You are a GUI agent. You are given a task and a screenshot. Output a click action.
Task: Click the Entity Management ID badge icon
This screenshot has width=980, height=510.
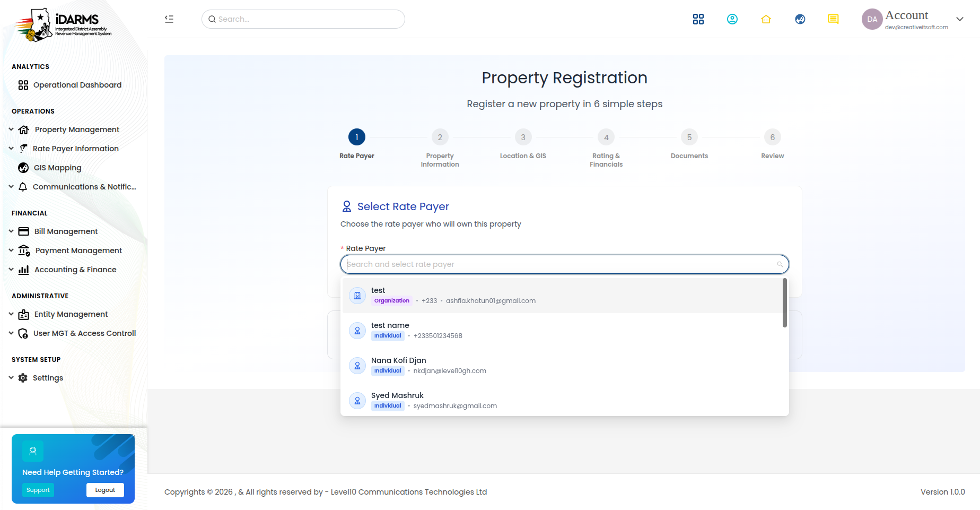click(x=24, y=314)
